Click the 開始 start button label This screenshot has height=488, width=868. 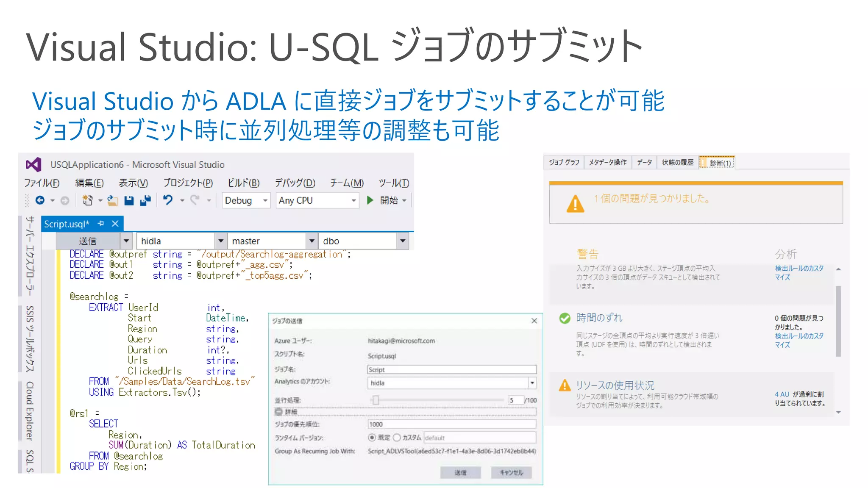[x=389, y=200]
